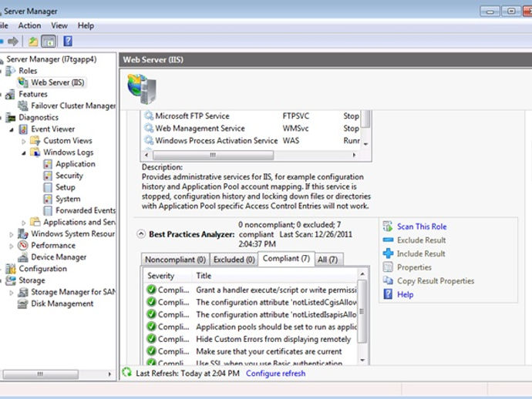Collapse the Event Viewer tree node
Viewport: 532px width, 399px height.
12,129
